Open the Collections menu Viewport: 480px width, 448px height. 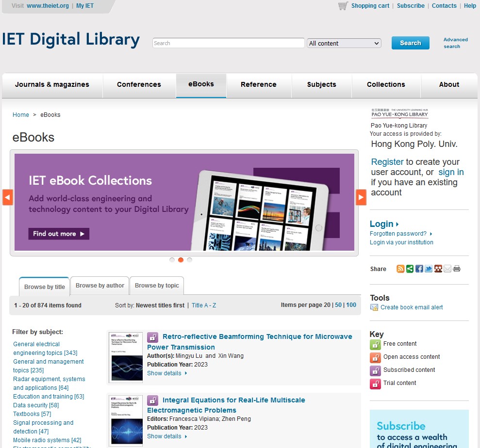pyautogui.click(x=386, y=84)
